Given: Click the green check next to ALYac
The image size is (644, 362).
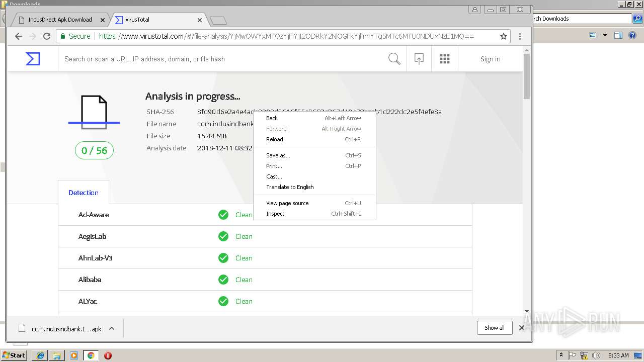Looking at the screenshot, I should click(x=223, y=301).
